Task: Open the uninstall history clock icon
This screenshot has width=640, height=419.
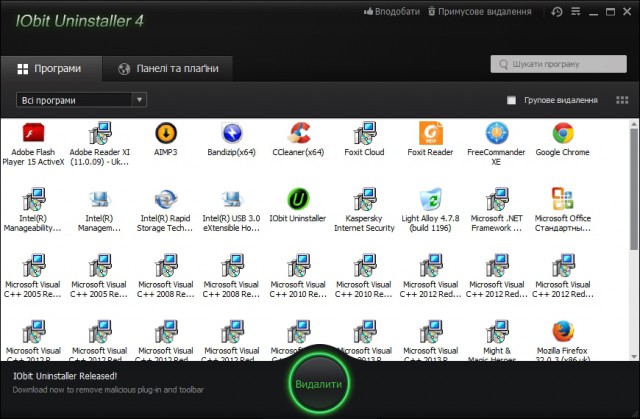Action: (557, 12)
